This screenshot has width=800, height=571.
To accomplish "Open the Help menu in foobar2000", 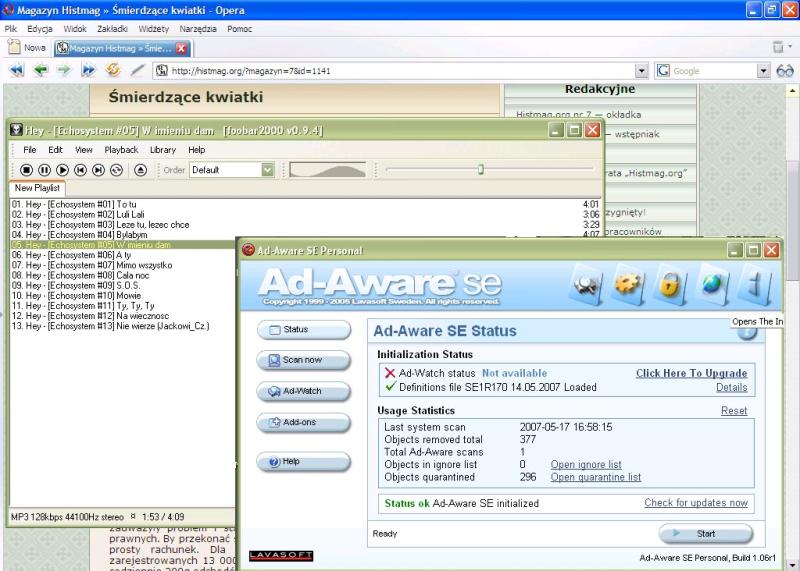I will pos(196,150).
